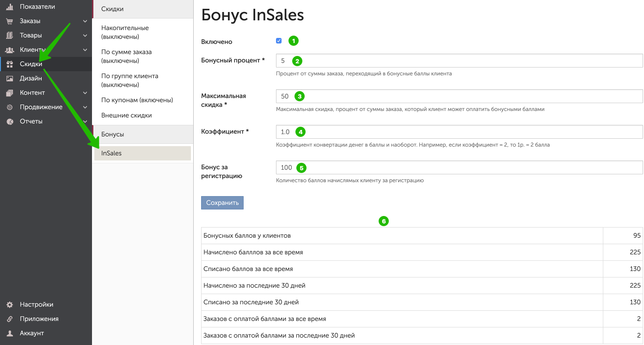Focus the Максимальная скидка input field
This screenshot has height=345, width=644.
coord(459,96)
